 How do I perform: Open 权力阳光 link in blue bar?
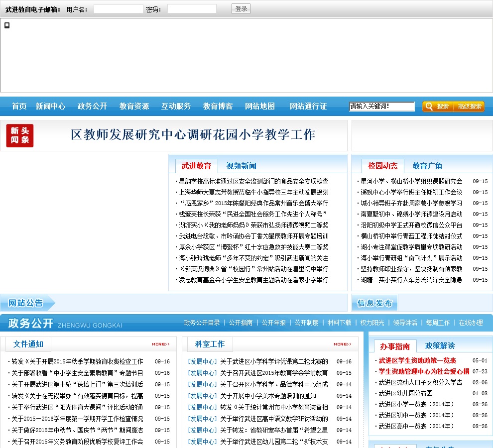coord(372,323)
